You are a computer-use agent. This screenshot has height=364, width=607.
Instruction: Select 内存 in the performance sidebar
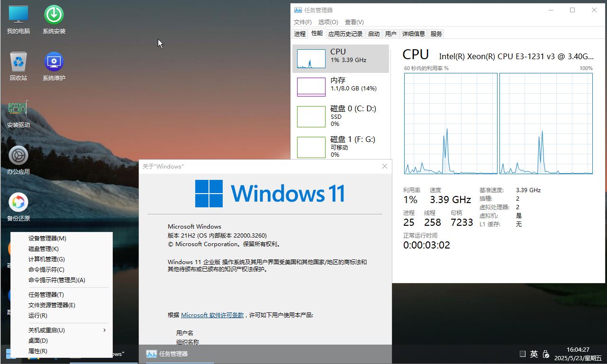coord(341,87)
